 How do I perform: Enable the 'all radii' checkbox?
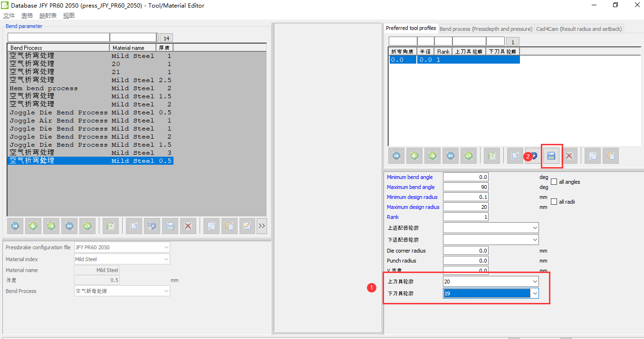pyautogui.click(x=554, y=201)
